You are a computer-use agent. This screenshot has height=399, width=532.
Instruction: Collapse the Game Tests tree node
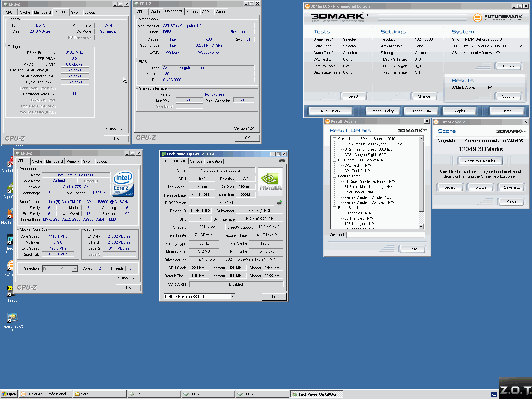click(x=334, y=139)
